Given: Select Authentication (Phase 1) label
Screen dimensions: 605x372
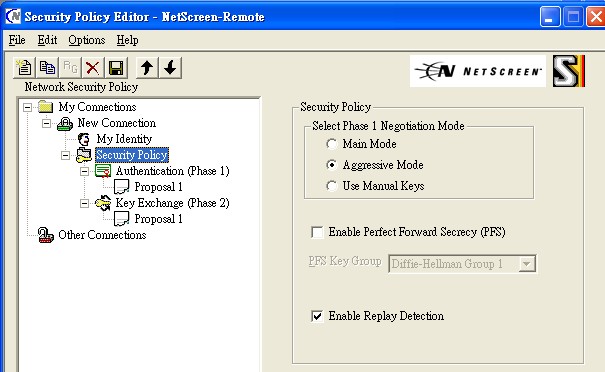Looking at the screenshot, I should [x=172, y=171].
